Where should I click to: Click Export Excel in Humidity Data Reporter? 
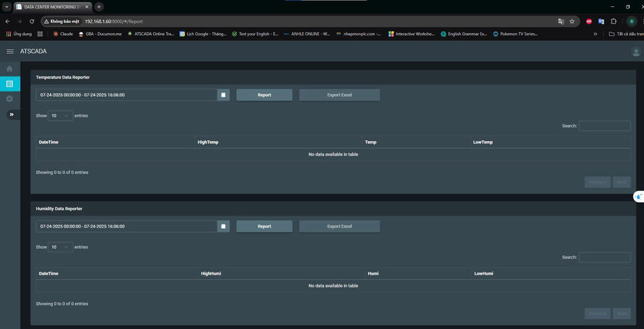point(339,226)
